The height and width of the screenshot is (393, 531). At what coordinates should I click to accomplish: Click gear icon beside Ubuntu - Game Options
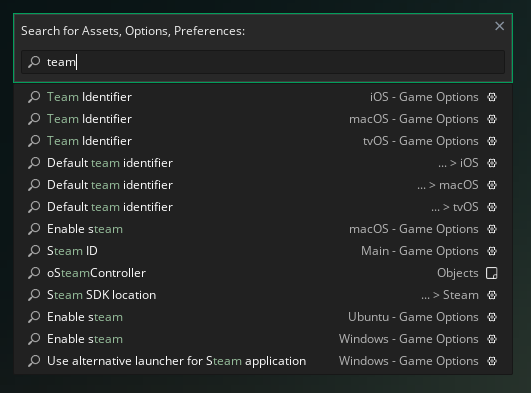tap(492, 317)
